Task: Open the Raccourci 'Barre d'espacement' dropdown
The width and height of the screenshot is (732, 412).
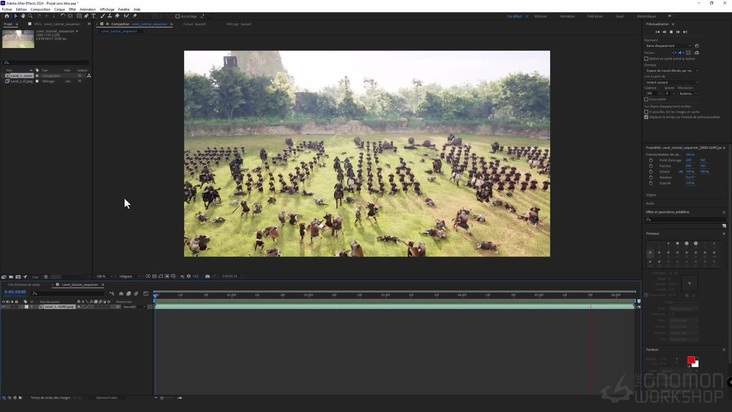Action: 669,46
